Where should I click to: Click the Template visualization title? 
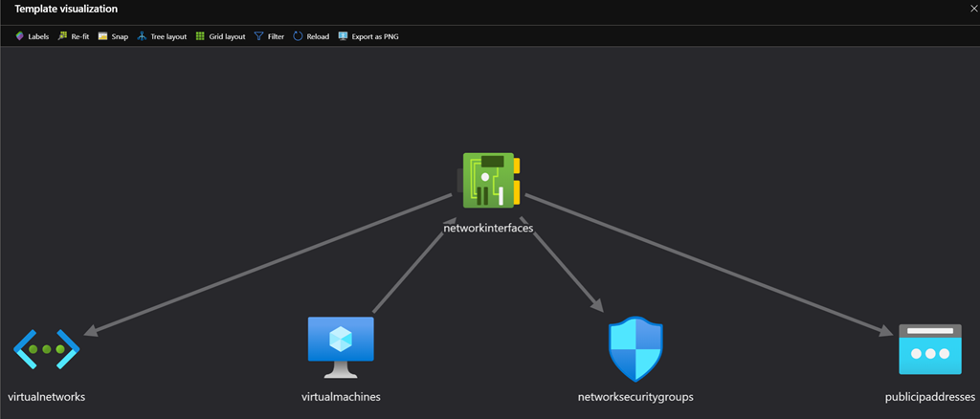pos(66,10)
